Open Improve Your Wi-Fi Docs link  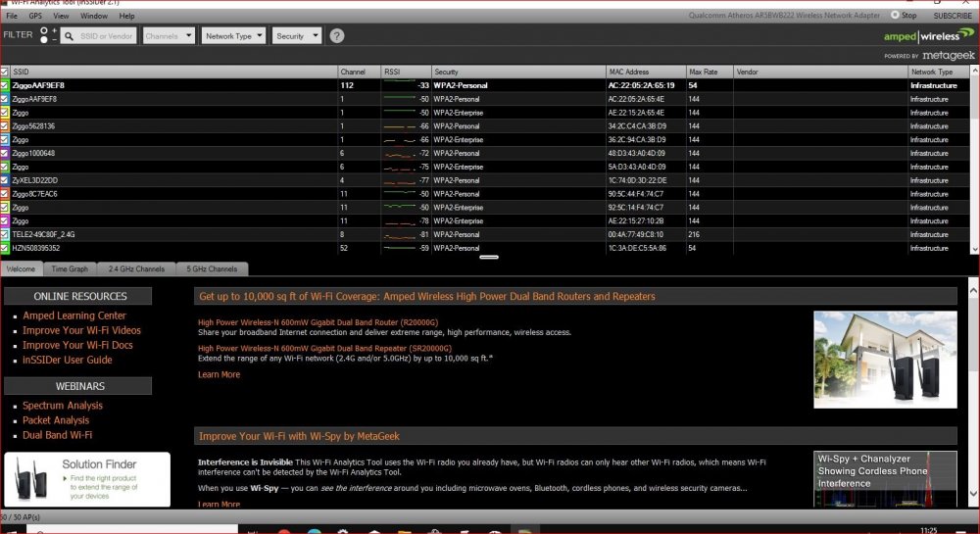77,345
